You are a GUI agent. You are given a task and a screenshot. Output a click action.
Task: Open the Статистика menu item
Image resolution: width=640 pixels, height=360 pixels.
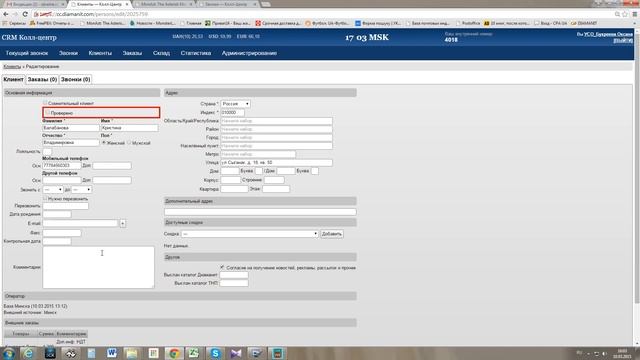pyautogui.click(x=196, y=53)
